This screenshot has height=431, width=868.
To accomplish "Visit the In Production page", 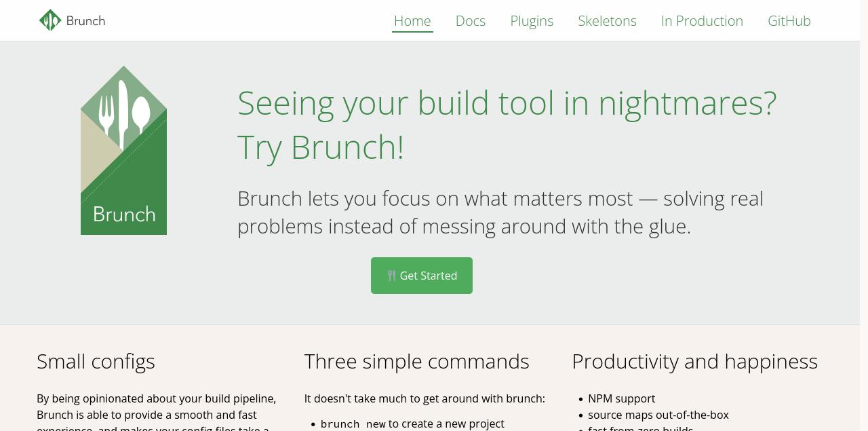I will (x=702, y=21).
